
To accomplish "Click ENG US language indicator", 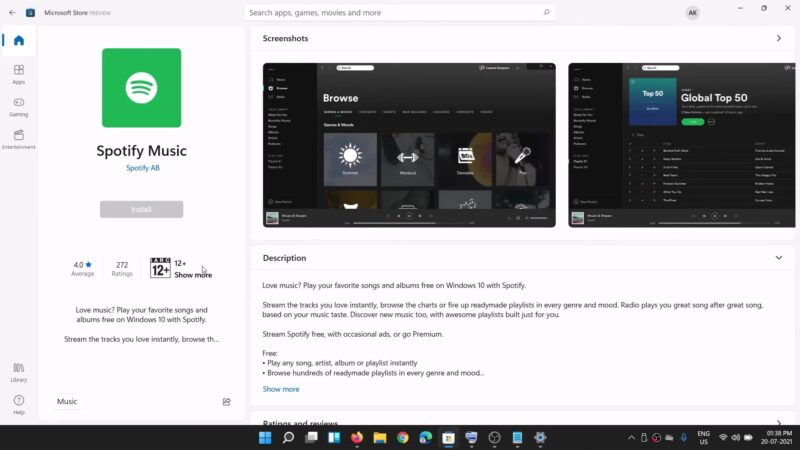I will pos(704,438).
